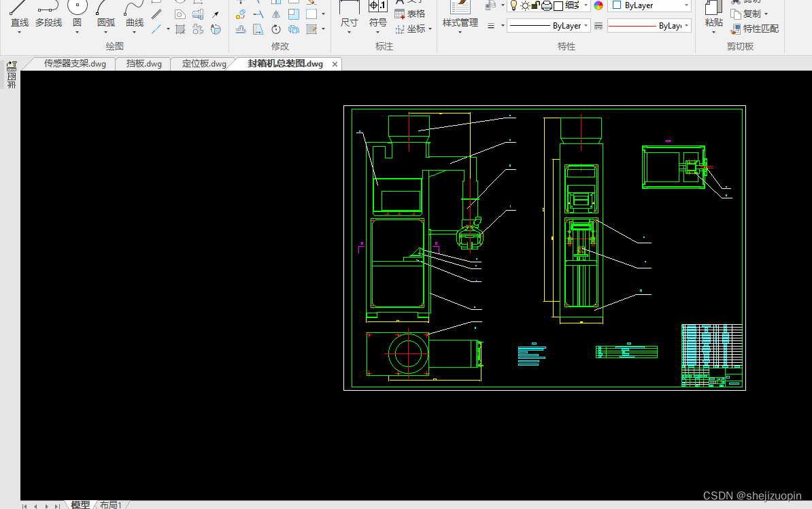812x509 pixels.
Task: Click the dashed selection rectangle icon
Action: click(x=311, y=14)
